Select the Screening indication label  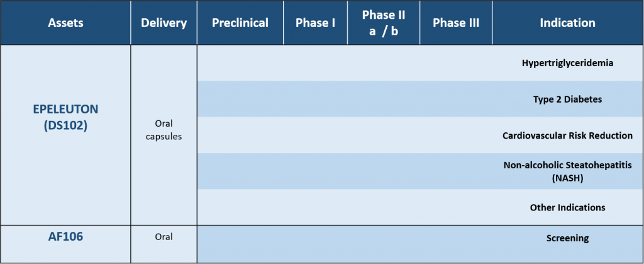coord(567,238)
